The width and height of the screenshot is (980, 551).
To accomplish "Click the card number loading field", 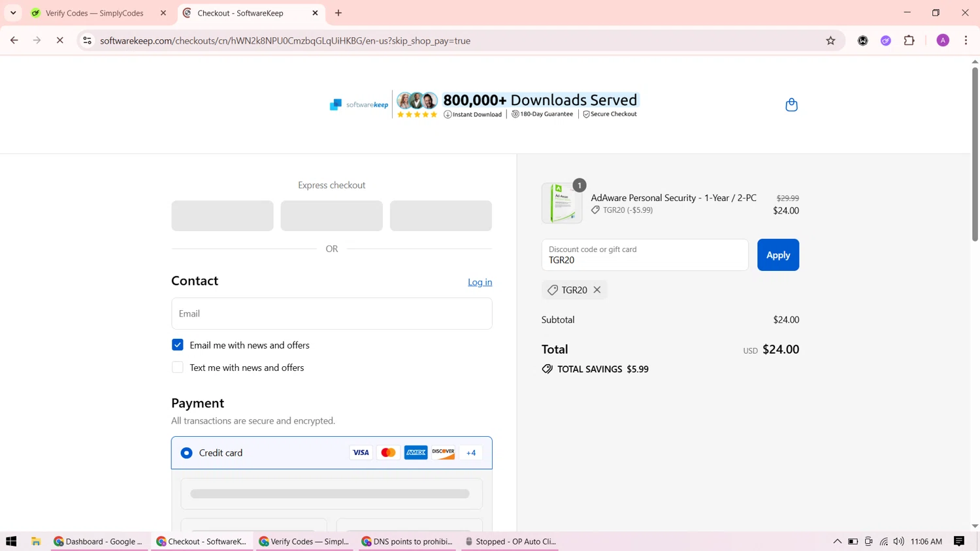I will [332, 494].
